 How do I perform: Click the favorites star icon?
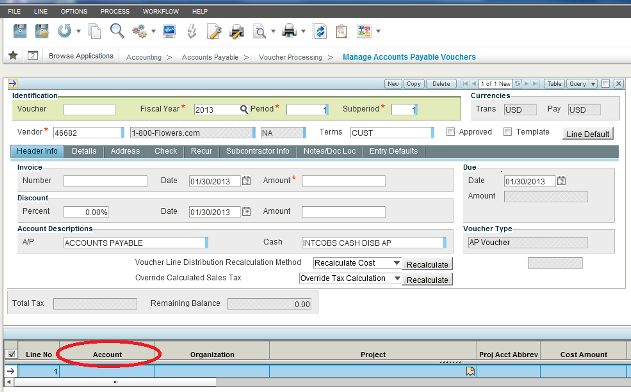click(13, 55)
